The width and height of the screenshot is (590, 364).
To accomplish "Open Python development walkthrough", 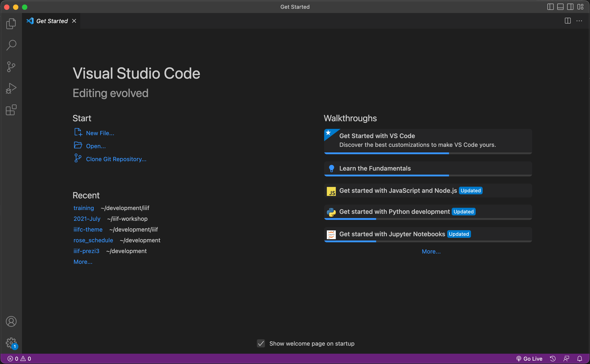I will click(x=428, y=212).
